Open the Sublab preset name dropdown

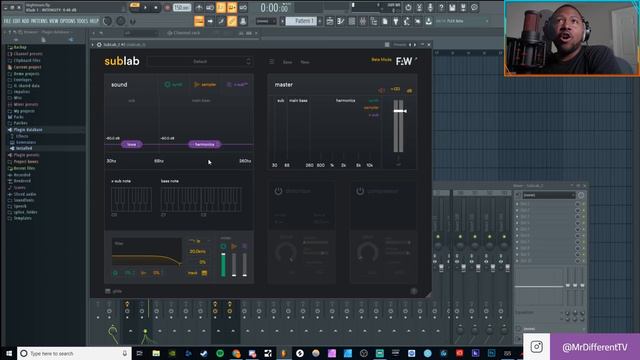pyautogui.click(x=200, y=62)
